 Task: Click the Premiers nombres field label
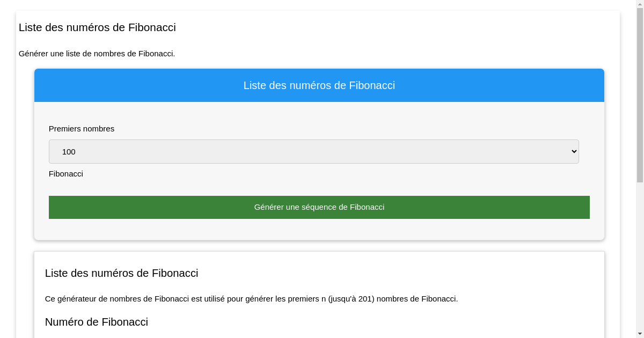[x=82, y=129]
